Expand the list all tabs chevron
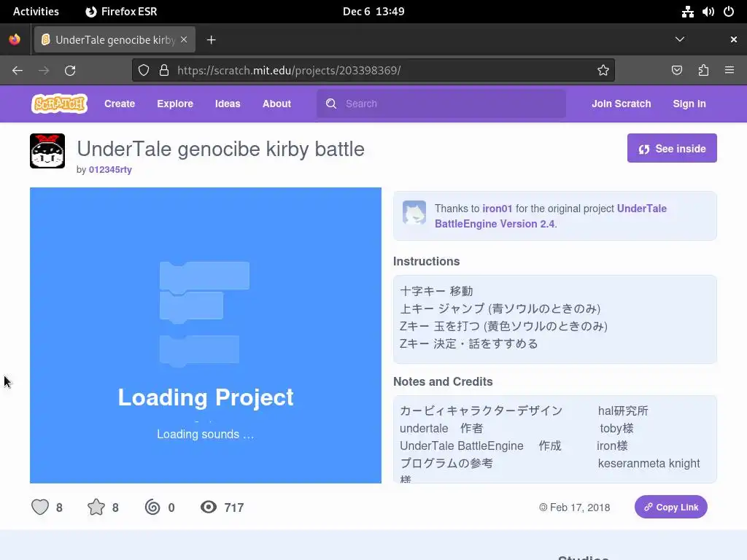The height and width of the screenshot is (560, 747). [x=680, y=39]
